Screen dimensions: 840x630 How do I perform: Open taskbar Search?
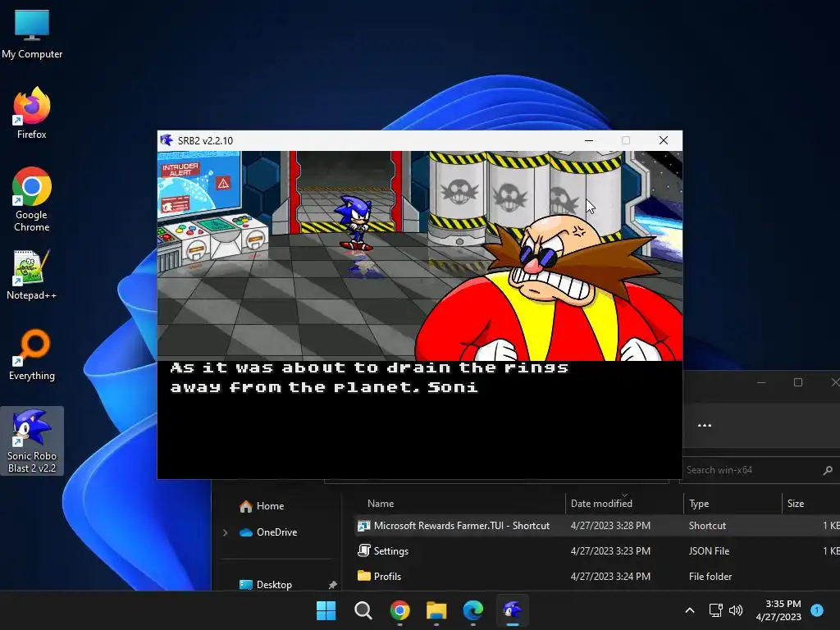[x=363, y=610]
